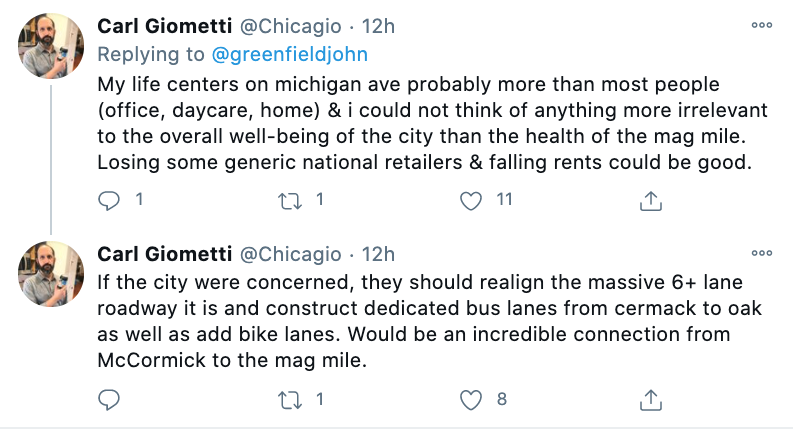Share the tweet about mag mile health

(650, 200)
